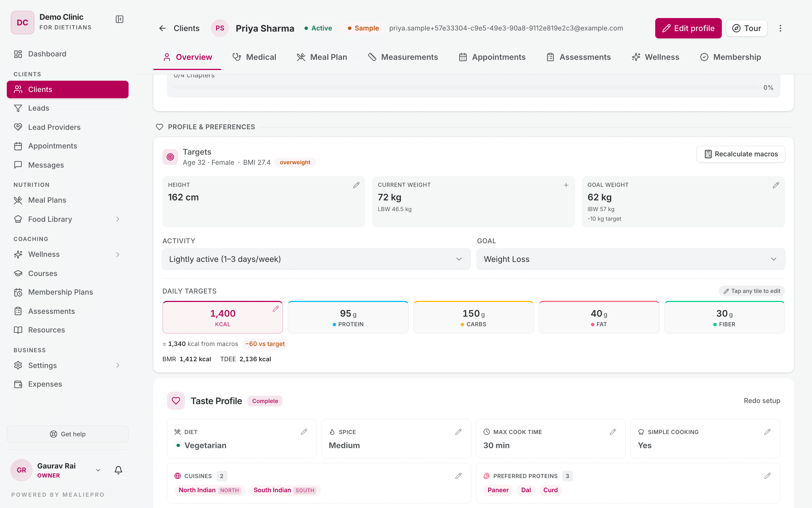Open the Goal dropdown showing Weight Loss
Image resolution: width=812 pixels, height=508 pixels.
click(631, 259)
